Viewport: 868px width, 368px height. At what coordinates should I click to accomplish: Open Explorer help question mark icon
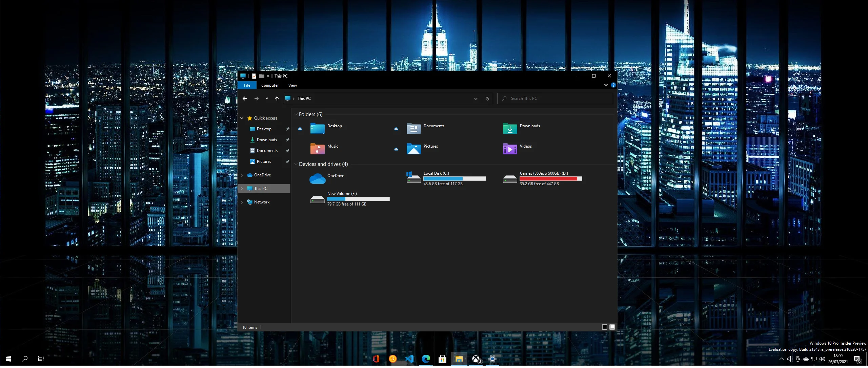[x=613, y=85]
